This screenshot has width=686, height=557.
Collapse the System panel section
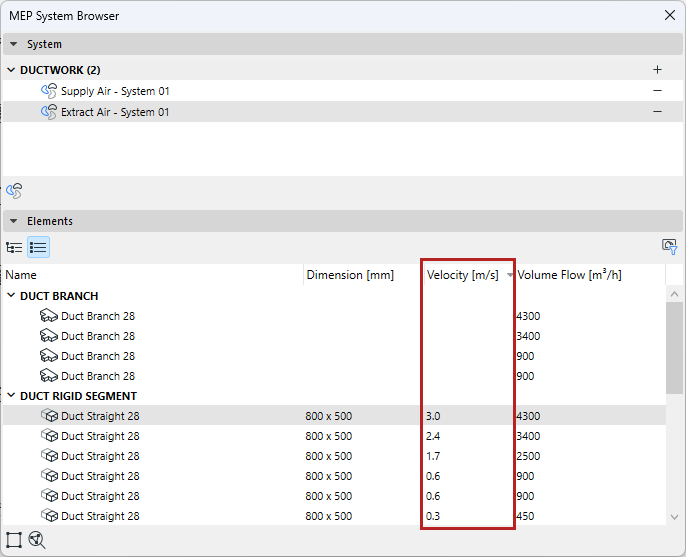pos(14,44)
